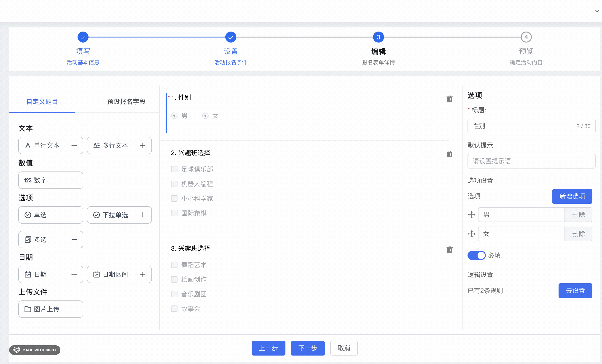602x364 pixels.
Task: Click the checkbox-stack icon of 多选
Action: click(28, 239)
